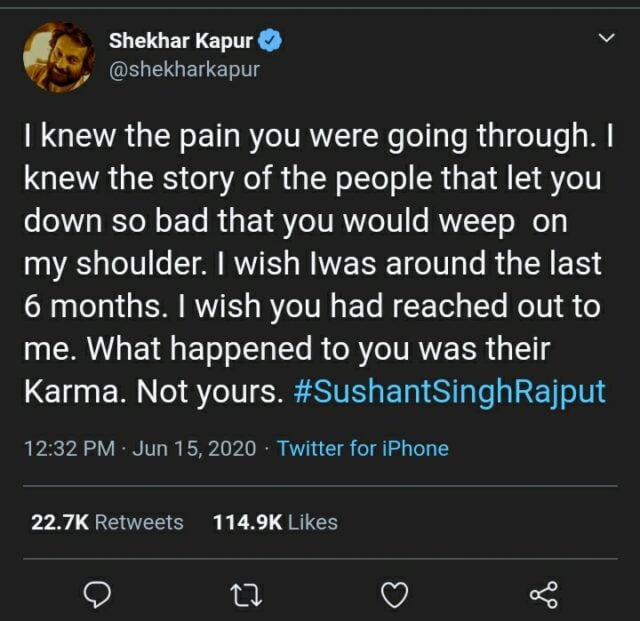Click the Likes label
Screen dimensions: 640x621
click(312, 522)
